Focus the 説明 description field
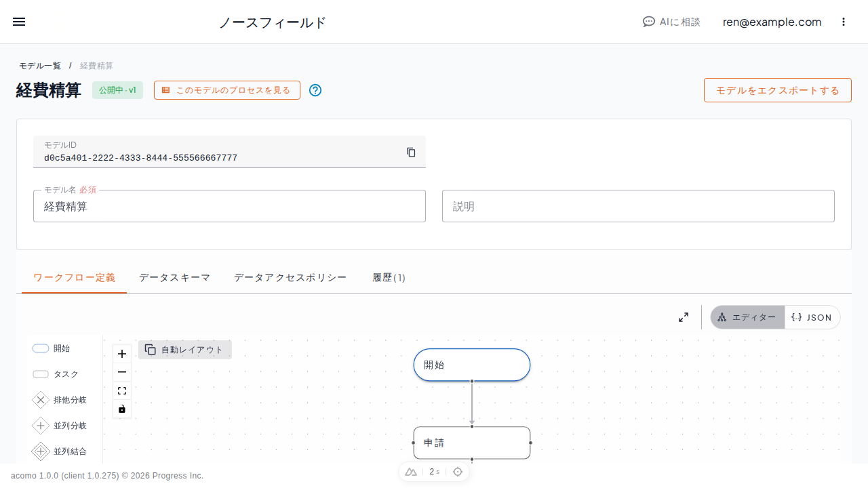 [638, 206]
